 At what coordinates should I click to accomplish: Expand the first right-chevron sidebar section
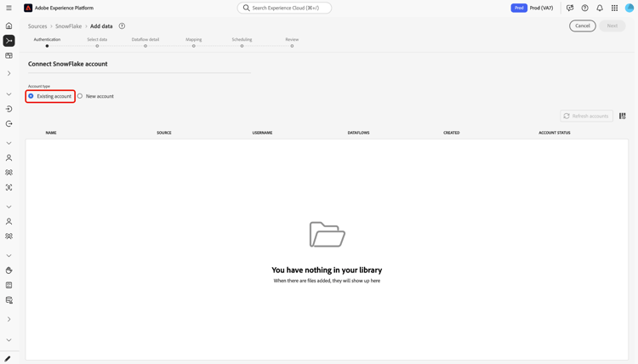pos(9,74)
